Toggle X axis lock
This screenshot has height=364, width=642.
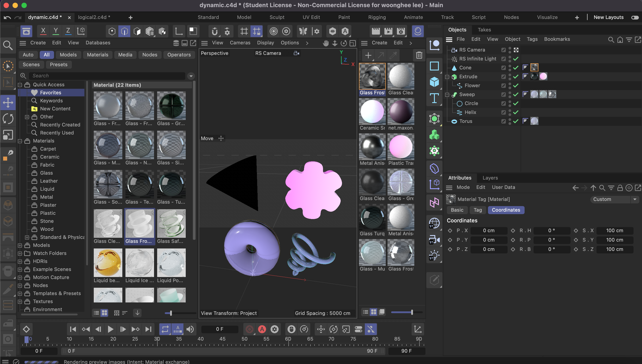pos(43,31)
